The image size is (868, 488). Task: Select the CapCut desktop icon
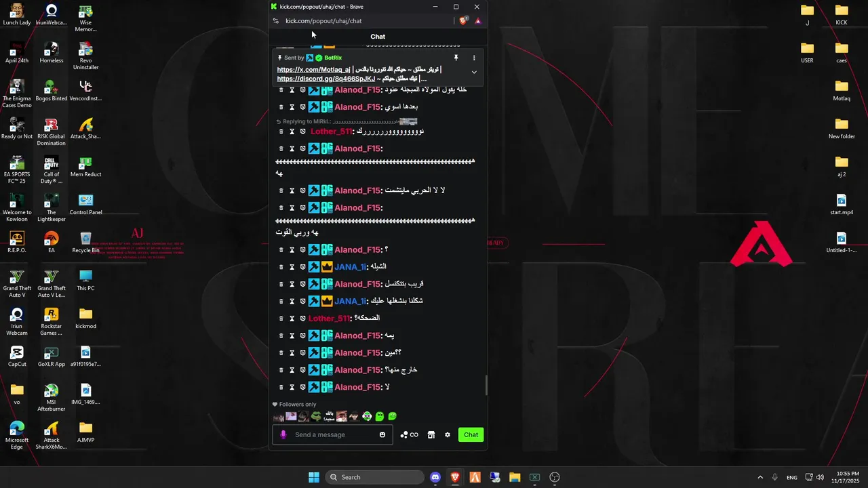click(17, 357)
